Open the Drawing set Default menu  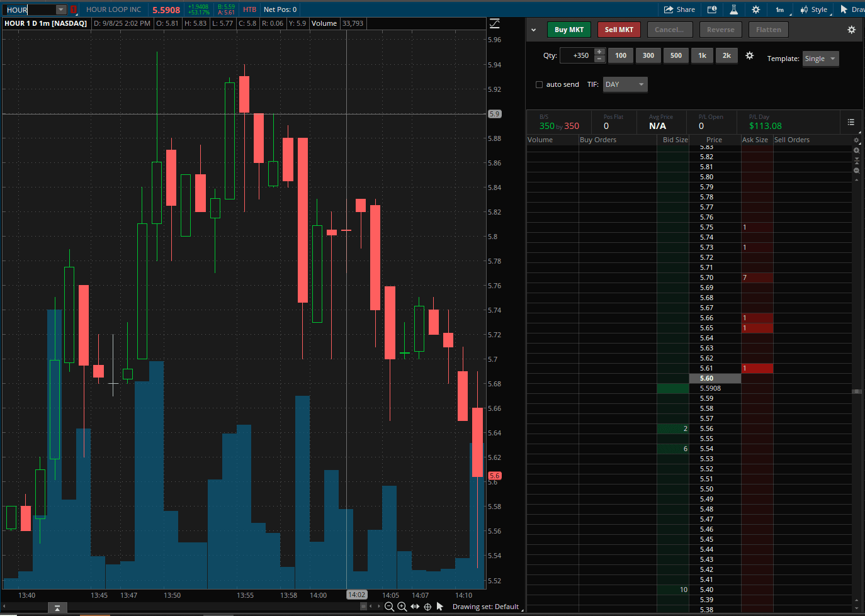pyautogui.click(x=486, y=607)
